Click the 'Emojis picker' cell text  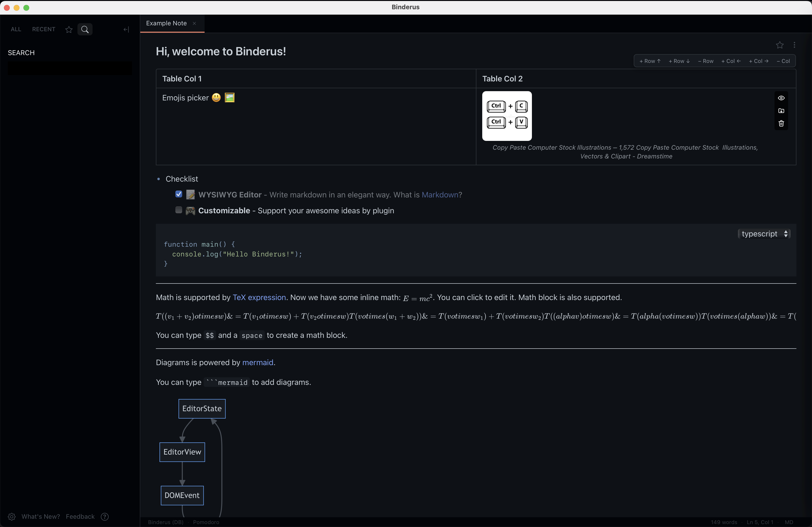(185, 98)
